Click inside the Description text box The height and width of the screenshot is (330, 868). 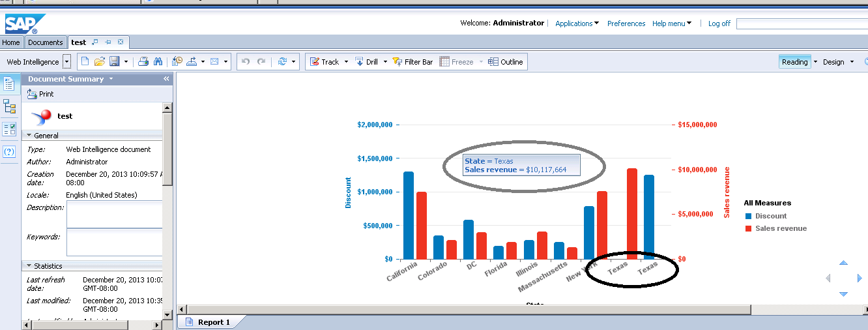(114, 215)
